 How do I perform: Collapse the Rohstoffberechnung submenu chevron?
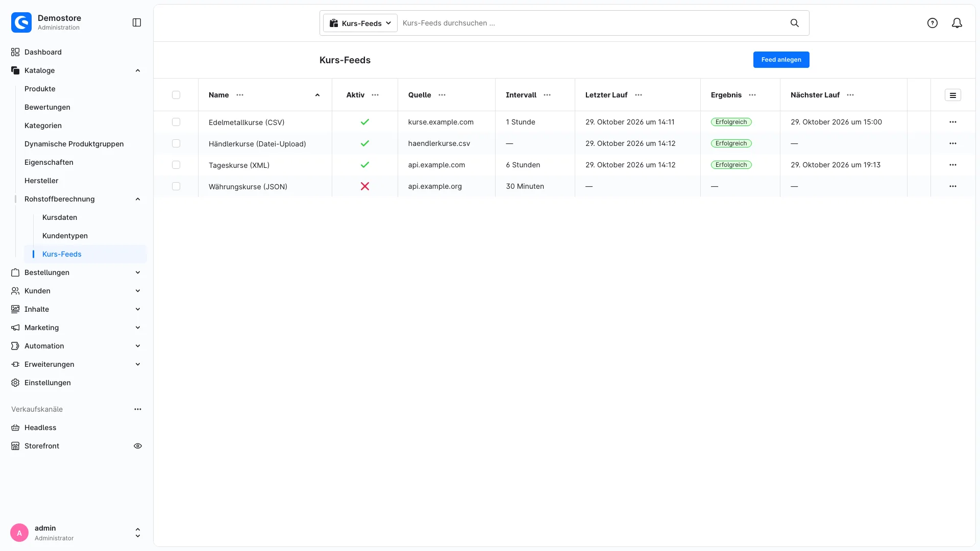(138, 199)
